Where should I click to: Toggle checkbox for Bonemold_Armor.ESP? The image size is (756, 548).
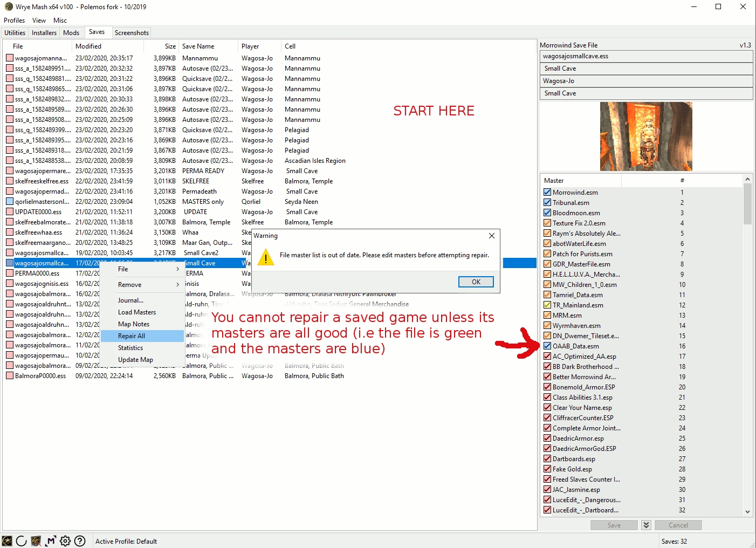pyautogui.click(x=547, y=387)
